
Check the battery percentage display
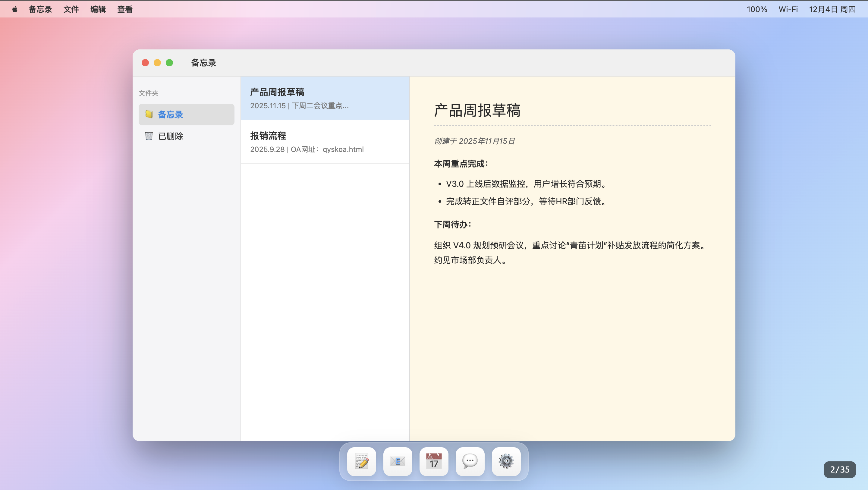coord(756,9)
